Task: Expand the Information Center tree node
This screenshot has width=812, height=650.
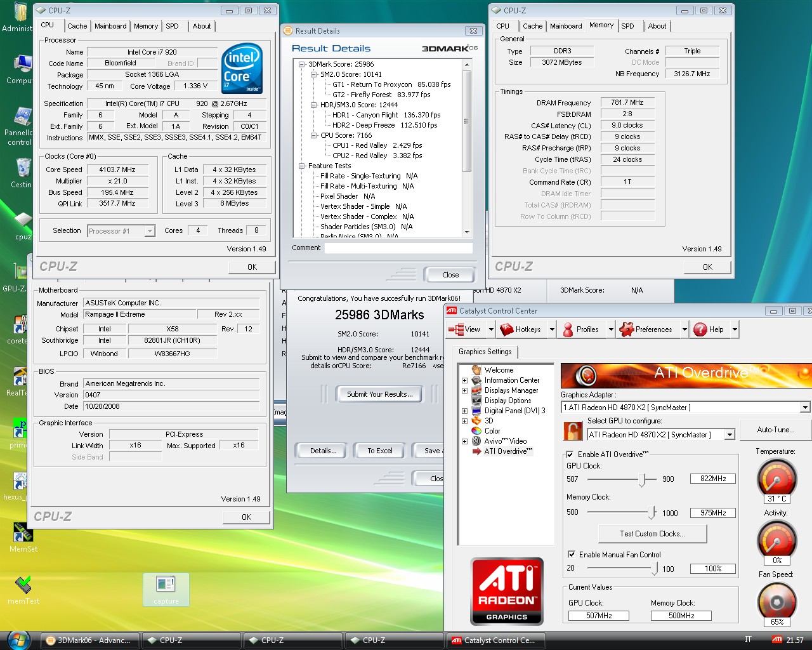Action: click(x=464, y=380)
